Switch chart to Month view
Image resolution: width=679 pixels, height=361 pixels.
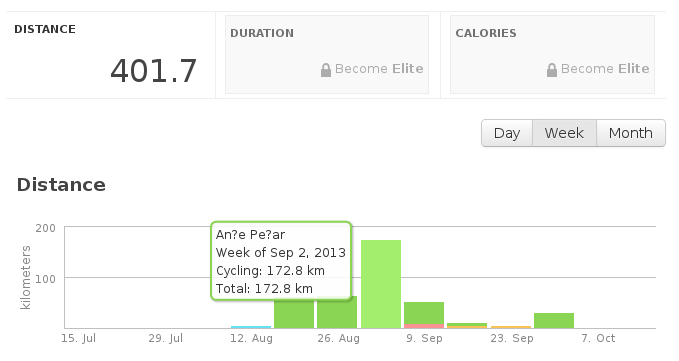(631, 133)
